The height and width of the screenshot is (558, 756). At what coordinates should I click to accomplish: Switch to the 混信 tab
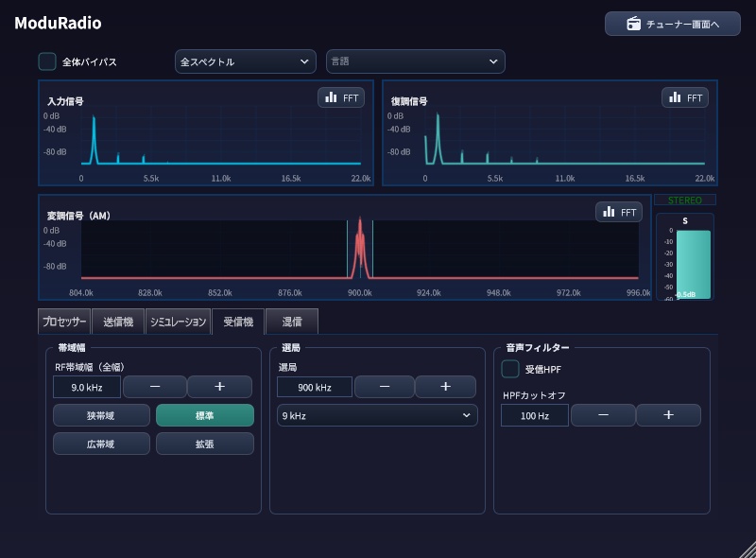coord(292,322)
